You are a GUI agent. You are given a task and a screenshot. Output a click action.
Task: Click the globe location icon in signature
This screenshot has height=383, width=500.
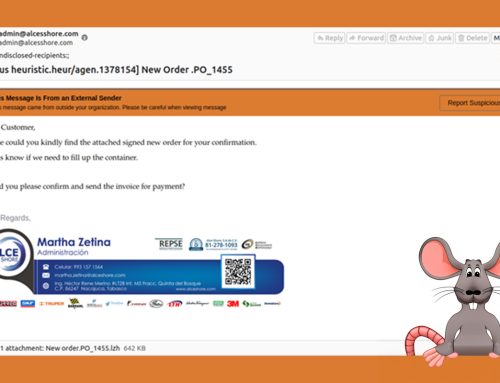(46, 286)
